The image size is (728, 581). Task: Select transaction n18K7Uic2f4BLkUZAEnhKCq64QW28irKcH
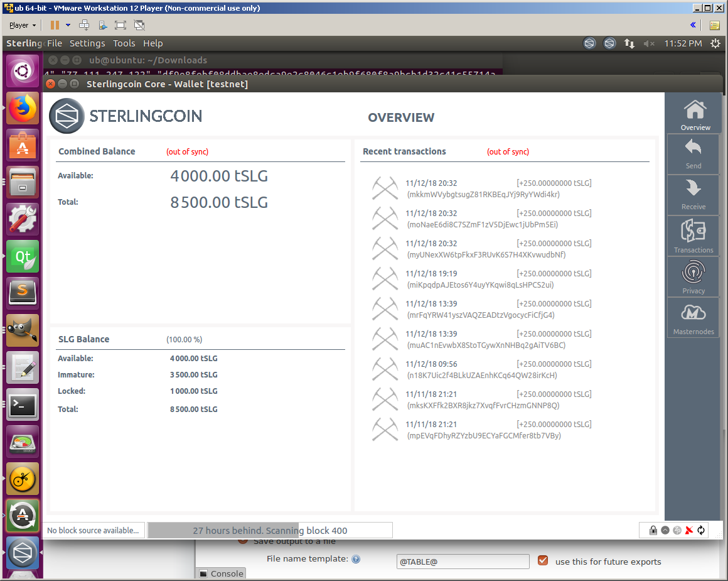coord(481,370)
